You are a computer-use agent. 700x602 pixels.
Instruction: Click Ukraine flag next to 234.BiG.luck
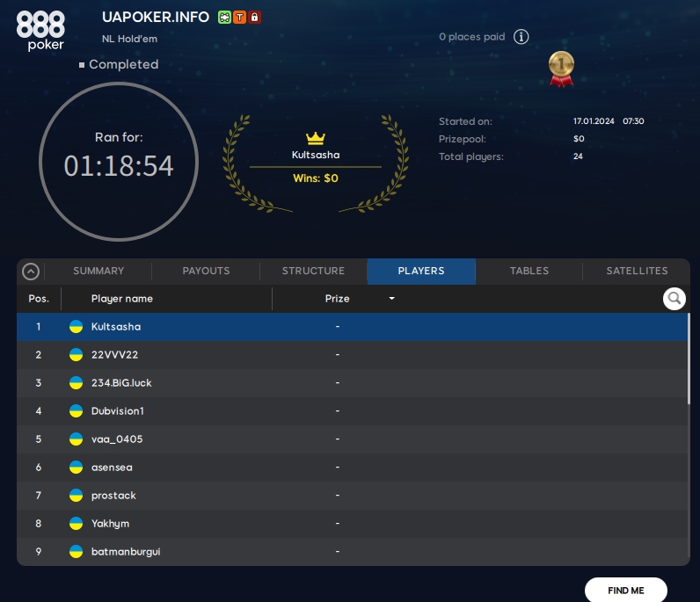click(76, 383)
